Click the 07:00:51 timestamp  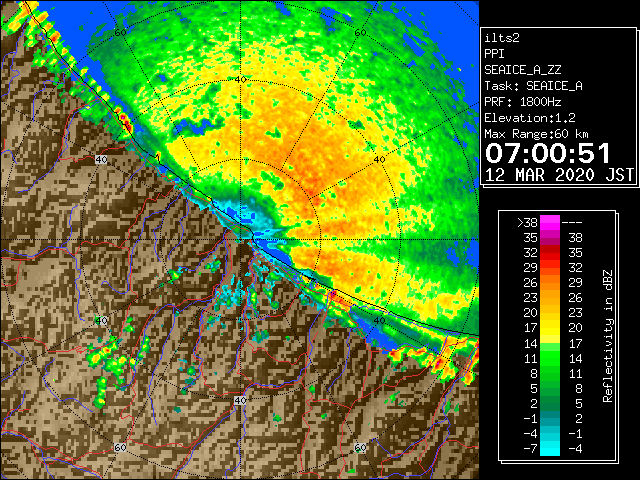(x=548, y=153)
